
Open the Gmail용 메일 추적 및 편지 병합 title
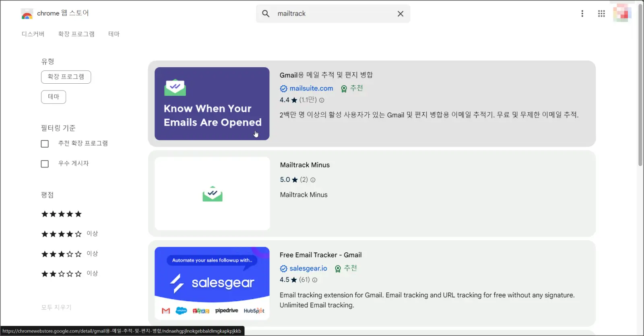click(326, 75)
